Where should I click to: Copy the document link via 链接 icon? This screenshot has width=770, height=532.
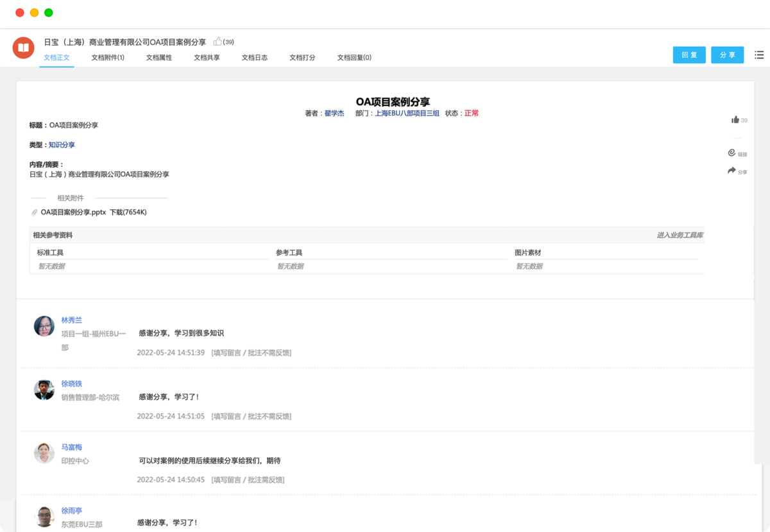pyautogui.click(x=732, y=153)
